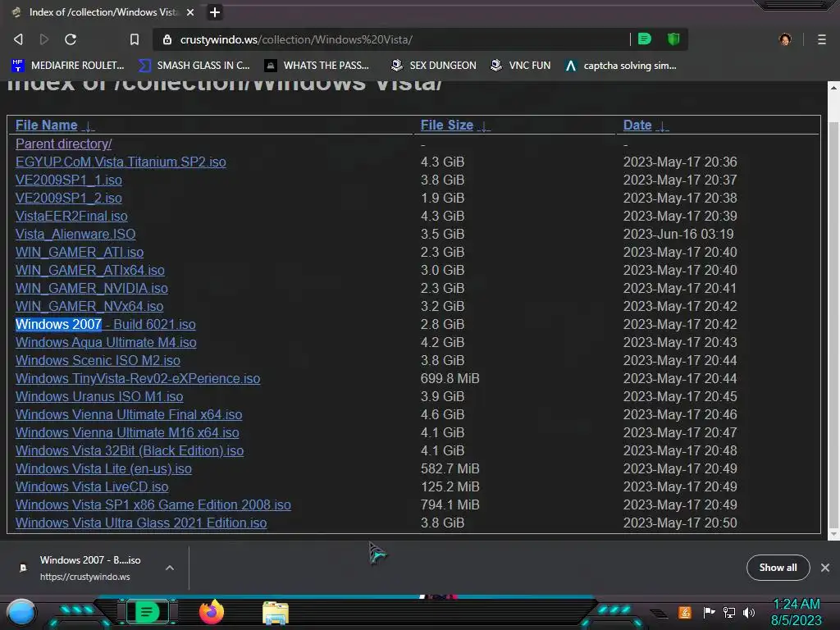Launch Firefox from the taskbar
The image size is (840, 630).
(212, 612)
